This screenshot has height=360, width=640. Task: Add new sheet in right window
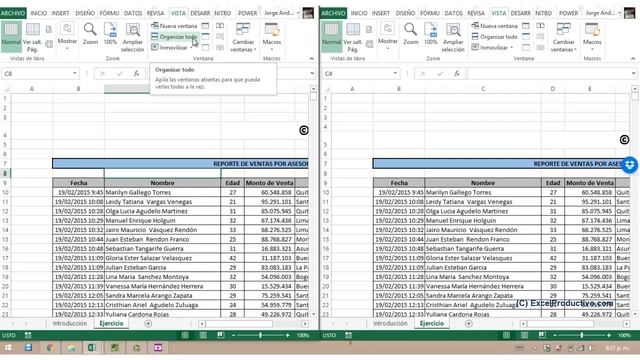click(x=469, y=324)
